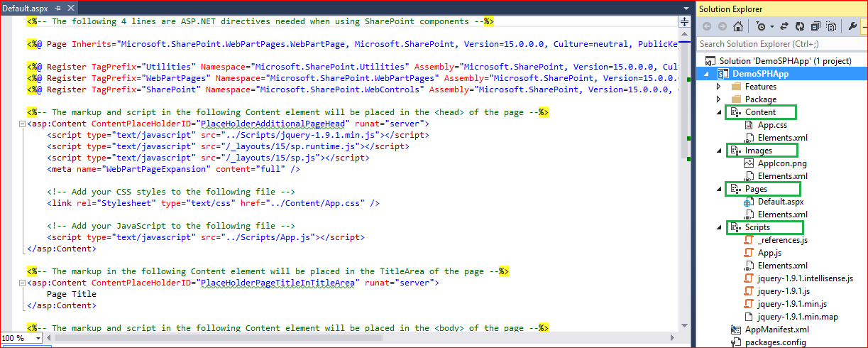Toggle the Pending Changes Filter clock icon
Screen dimensions: 868x348
760,27
